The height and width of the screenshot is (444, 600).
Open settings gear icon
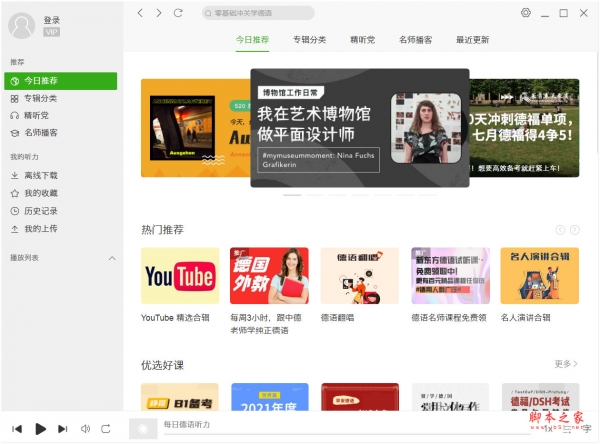click(x=526, y=13)
